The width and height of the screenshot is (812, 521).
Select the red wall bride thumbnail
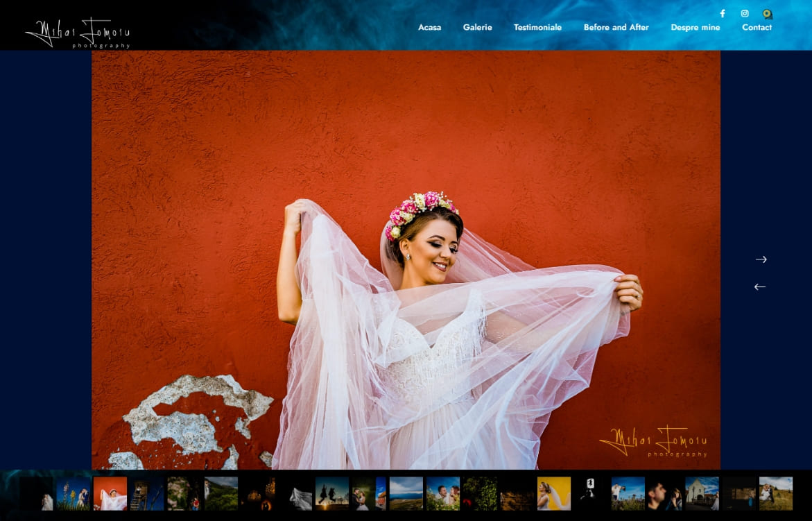[110, 493]
